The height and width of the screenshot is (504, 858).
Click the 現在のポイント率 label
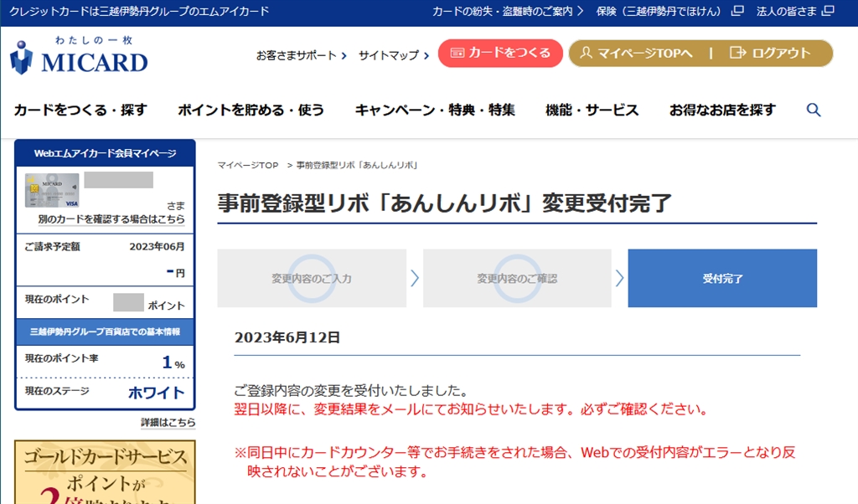pyautogui.click(x=62, y=358)
